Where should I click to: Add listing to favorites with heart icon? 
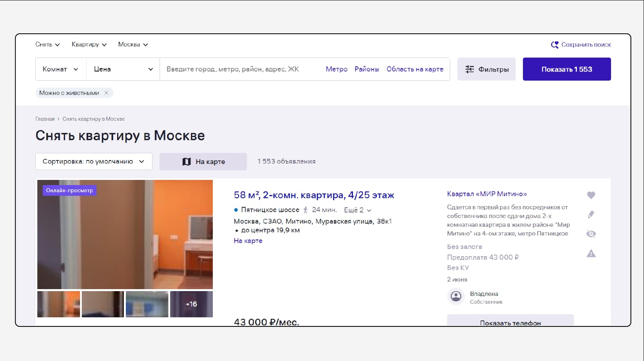(x=591, y=195)
